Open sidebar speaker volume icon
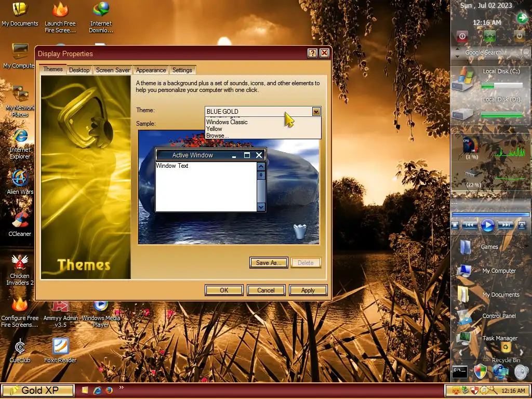532x399 pixels. coord(521,372)
